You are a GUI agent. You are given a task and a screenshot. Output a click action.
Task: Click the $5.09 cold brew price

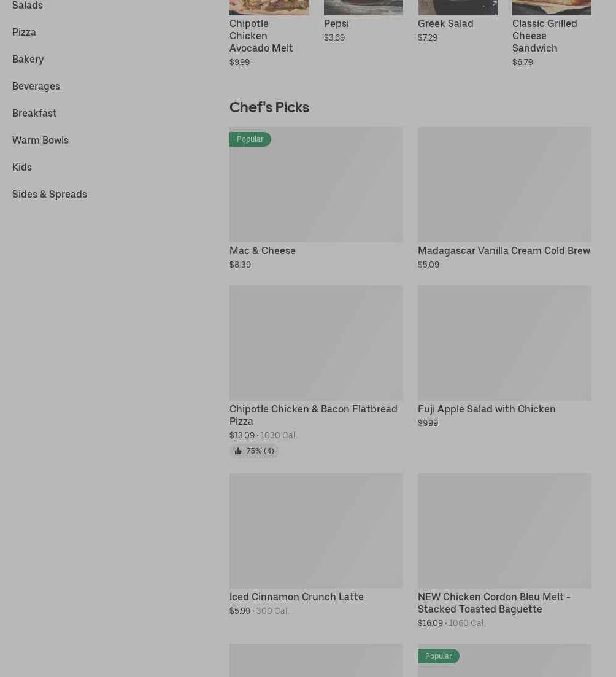428,265
